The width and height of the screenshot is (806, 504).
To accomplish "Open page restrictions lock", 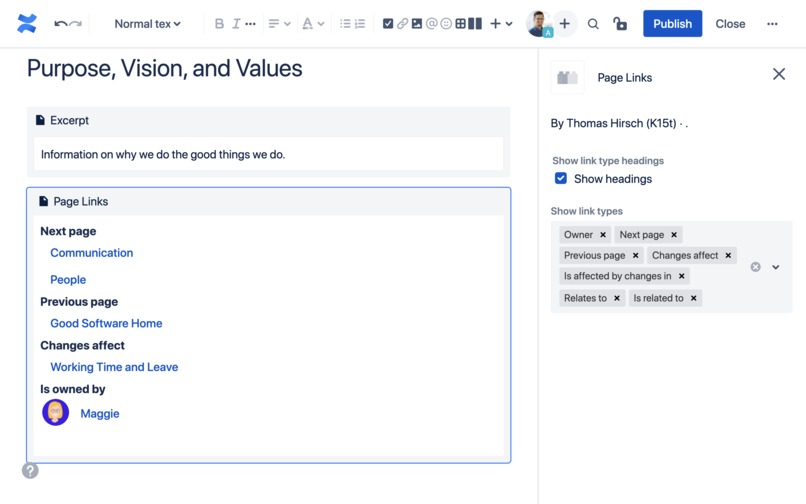I will (619, 24).
